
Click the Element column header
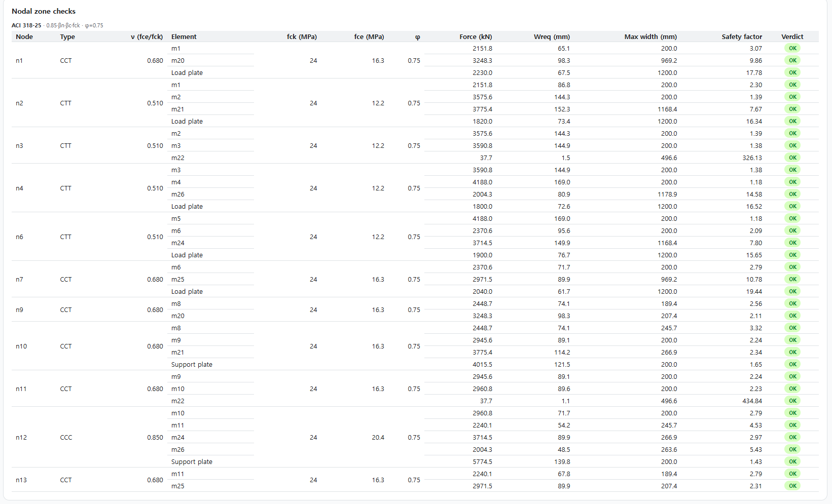[x=184, y=36]
